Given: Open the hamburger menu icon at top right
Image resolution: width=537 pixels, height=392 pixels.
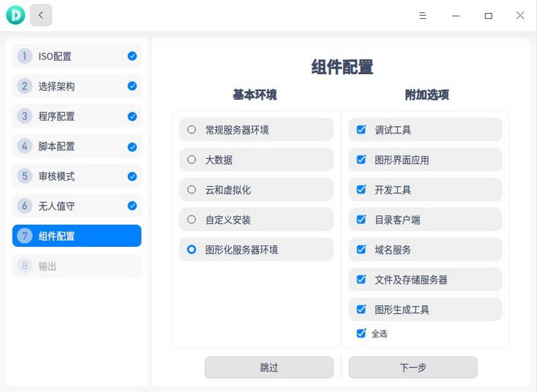Looking at the screenshot, I should tap(423, 15).
